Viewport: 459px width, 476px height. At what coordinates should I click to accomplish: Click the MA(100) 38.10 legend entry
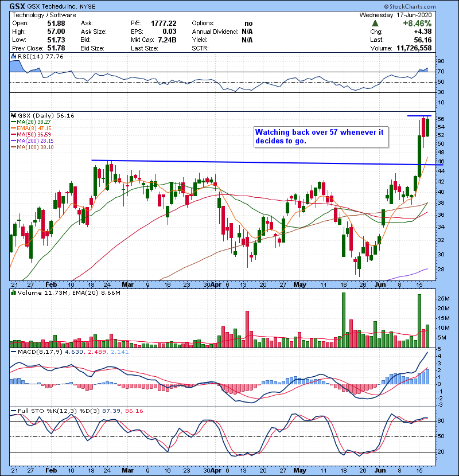pos(32,147)
